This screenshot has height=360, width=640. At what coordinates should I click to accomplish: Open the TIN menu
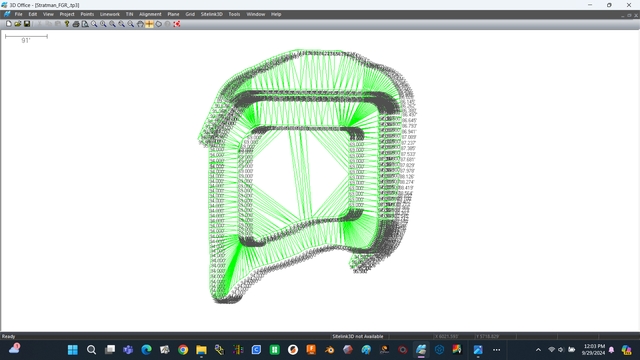click(129, 14)
